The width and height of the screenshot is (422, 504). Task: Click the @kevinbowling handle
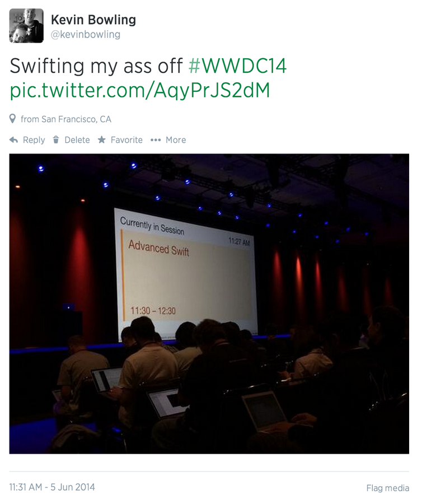point(86,34)
